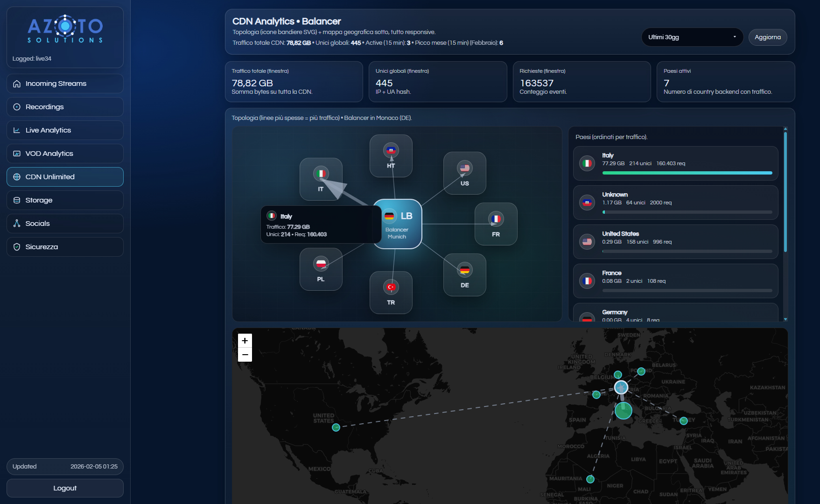Click the Live Analytics chart icon
The image size is (820, 504).
(x=16, y=130)
